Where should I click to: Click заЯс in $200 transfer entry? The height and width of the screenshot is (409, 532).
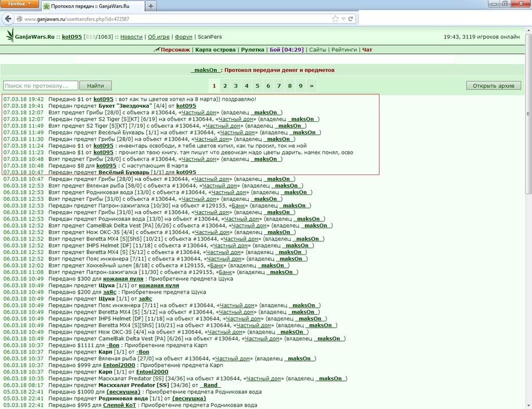(110, 292)
